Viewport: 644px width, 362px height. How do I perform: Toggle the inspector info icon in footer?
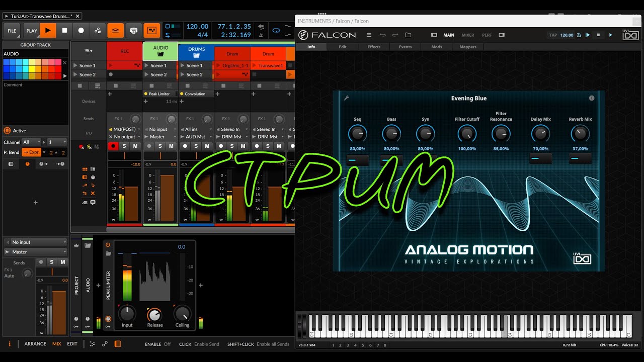[10, 344]
